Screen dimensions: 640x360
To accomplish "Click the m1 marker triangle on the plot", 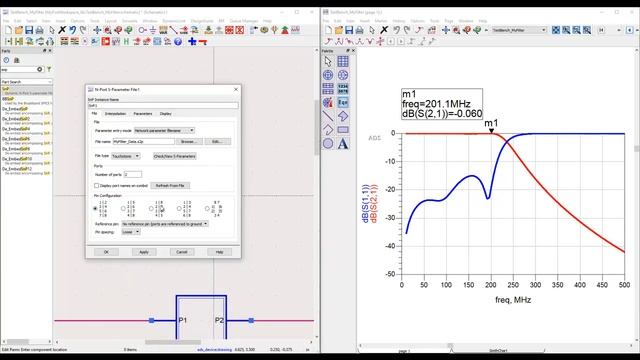I will [492, 131].
